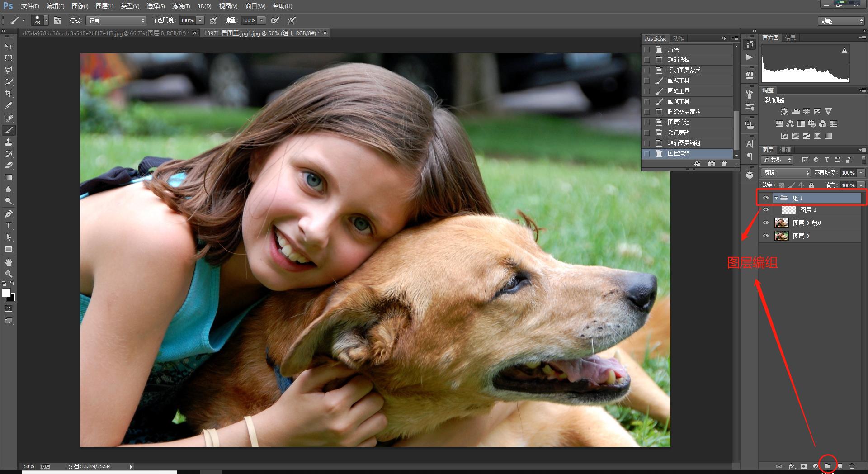Select the Zoom tool in toolbar

coord(9,274)
